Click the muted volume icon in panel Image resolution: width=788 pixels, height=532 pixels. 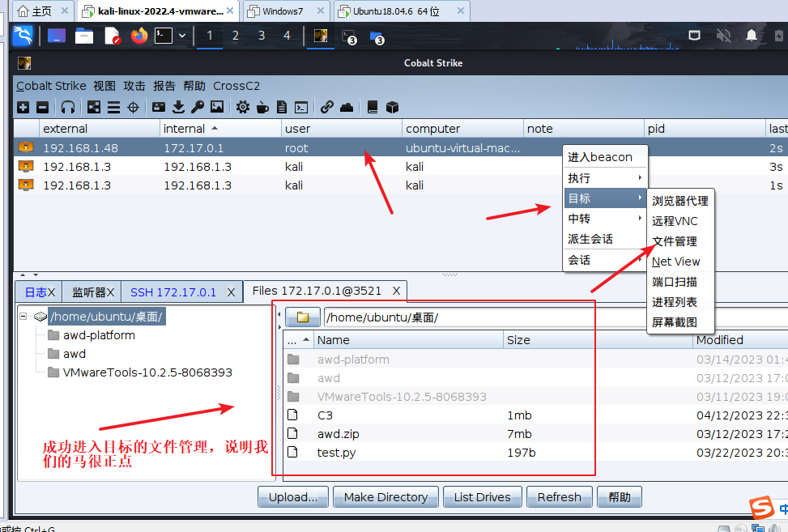pyautogui.click(x=724, y=36)
